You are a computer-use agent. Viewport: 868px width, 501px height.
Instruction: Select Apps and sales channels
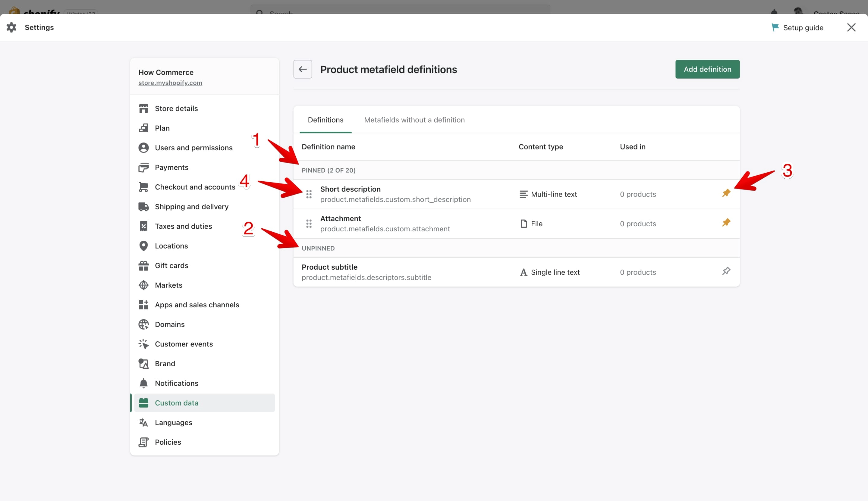point(204,305)
